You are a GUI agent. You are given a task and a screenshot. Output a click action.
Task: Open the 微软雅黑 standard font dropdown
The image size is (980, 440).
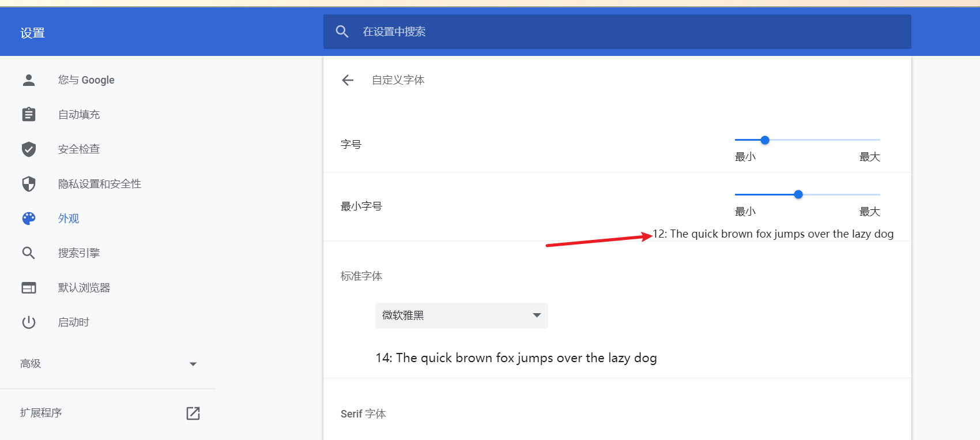pyautogui.click(x=461, y=315)
